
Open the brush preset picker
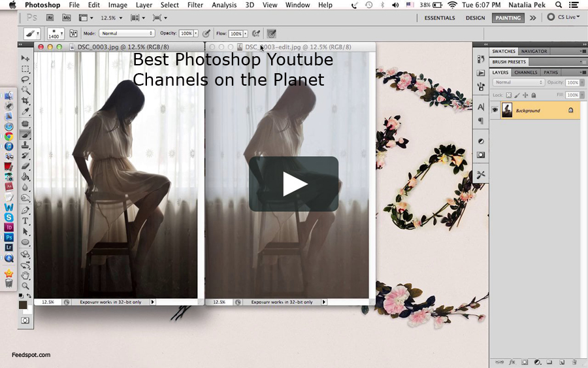[56, 34]
